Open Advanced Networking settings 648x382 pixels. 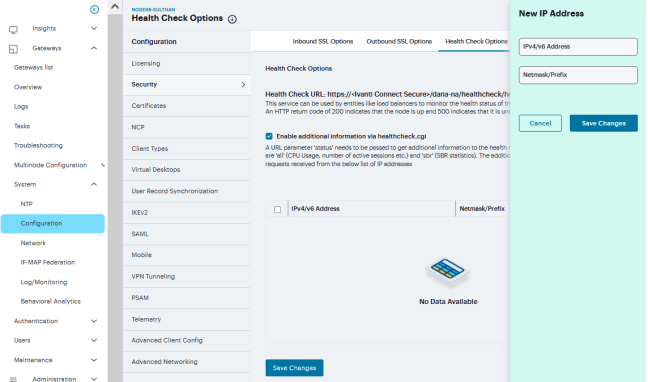pyautogui.click(x=186, y=362)
